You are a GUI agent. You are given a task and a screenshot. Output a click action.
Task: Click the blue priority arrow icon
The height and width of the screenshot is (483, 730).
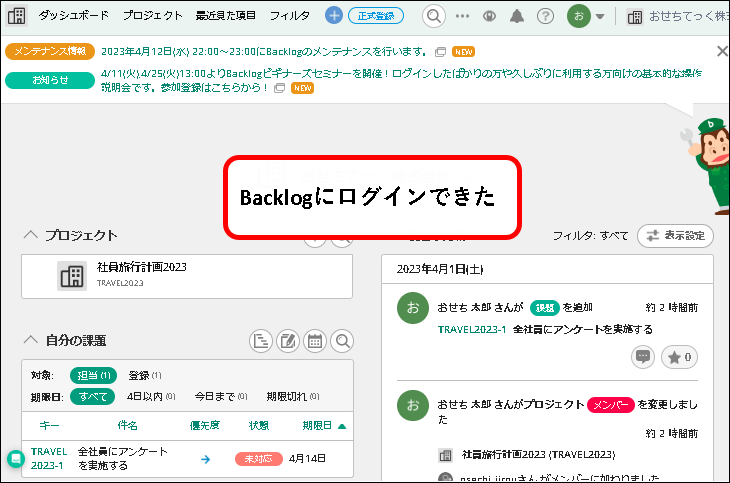click(x=205, y=459)
